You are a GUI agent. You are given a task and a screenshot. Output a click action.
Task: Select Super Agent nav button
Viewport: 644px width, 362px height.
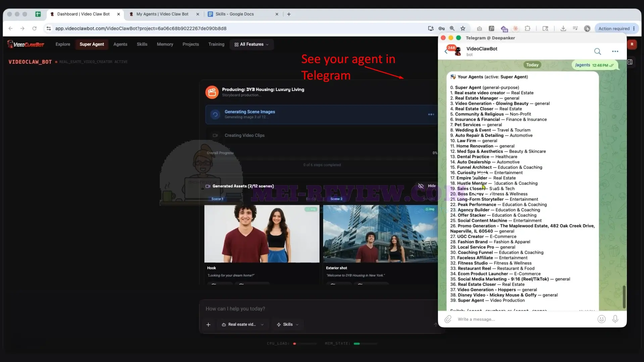click(92, 44)
